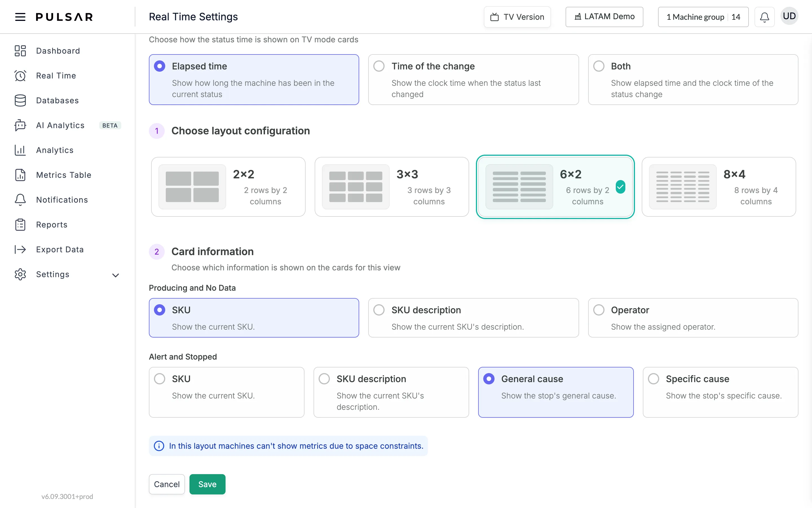
Task: Click the Real Time clock icon
Action: click(x=20, y=76)
